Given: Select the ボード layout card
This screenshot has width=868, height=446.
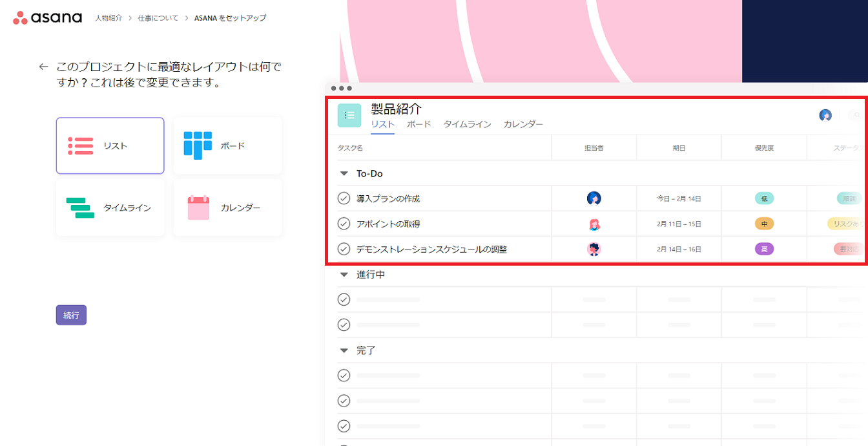Looking at the screenshot, I should click(227, 145).
